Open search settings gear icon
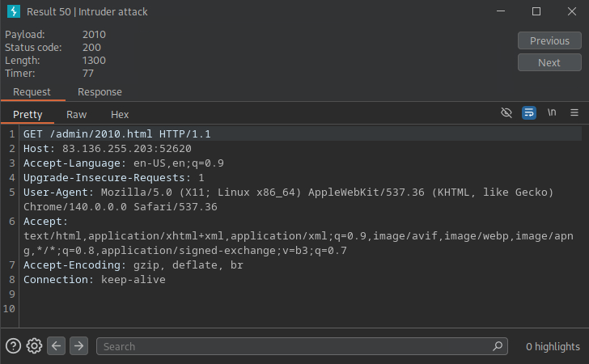Image resolution: width=589 pixels, height=364 pixels. [34, 346]
